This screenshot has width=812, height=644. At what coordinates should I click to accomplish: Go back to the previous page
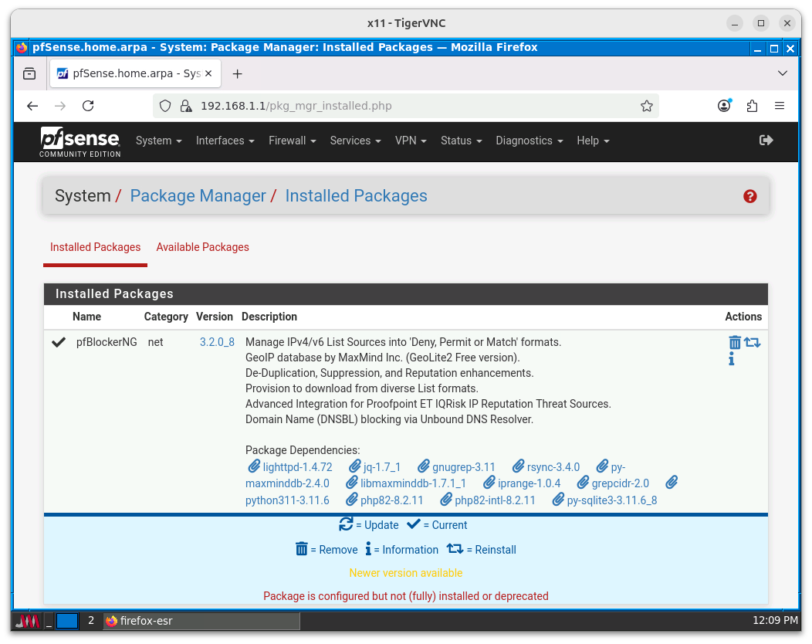[32, 107]
